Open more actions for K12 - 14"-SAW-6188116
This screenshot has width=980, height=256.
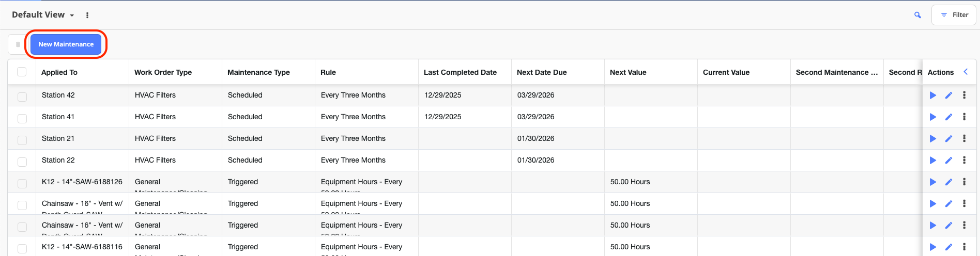click(964, 247)
